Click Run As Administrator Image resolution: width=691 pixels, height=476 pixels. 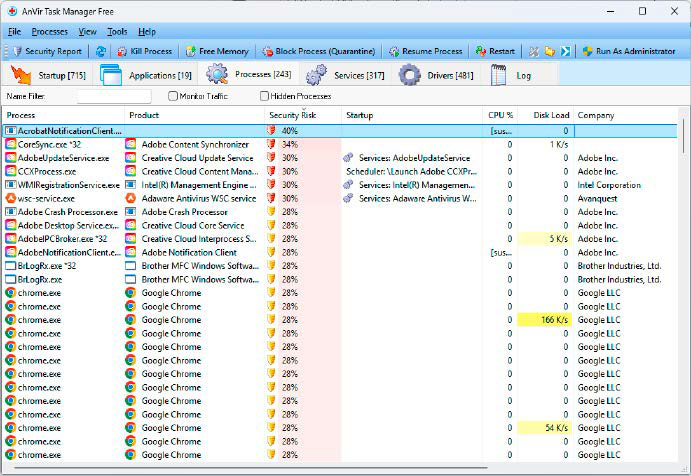tap(629, 51)
